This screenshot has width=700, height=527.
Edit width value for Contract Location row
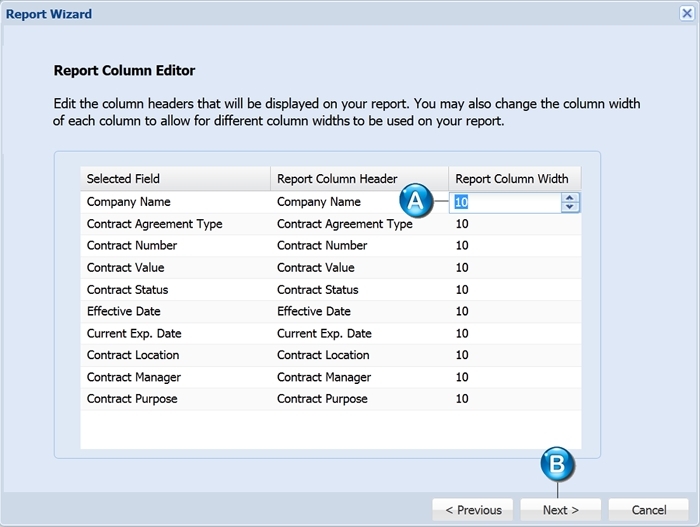click(515, 355)
